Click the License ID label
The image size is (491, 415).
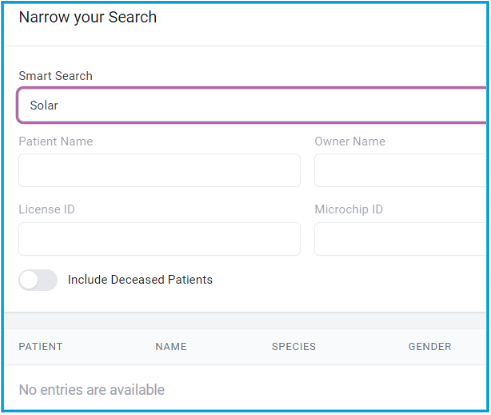click(47, 210)
